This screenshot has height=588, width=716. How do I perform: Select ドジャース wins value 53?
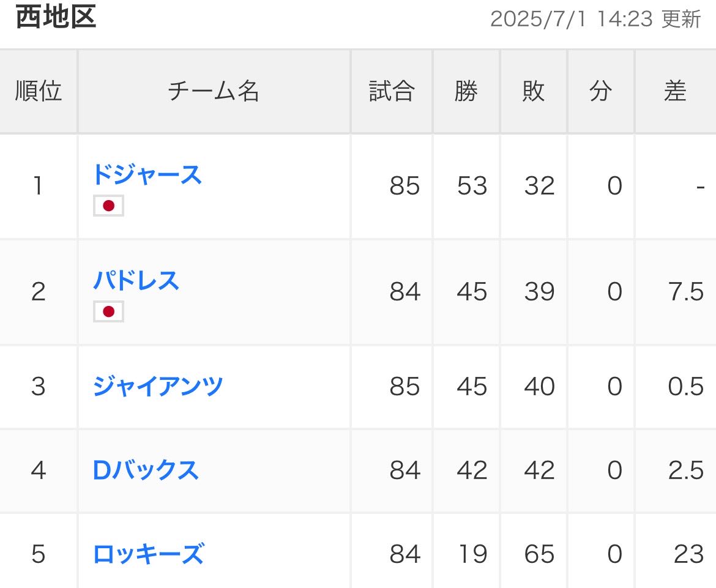click(x=472, y=186)
